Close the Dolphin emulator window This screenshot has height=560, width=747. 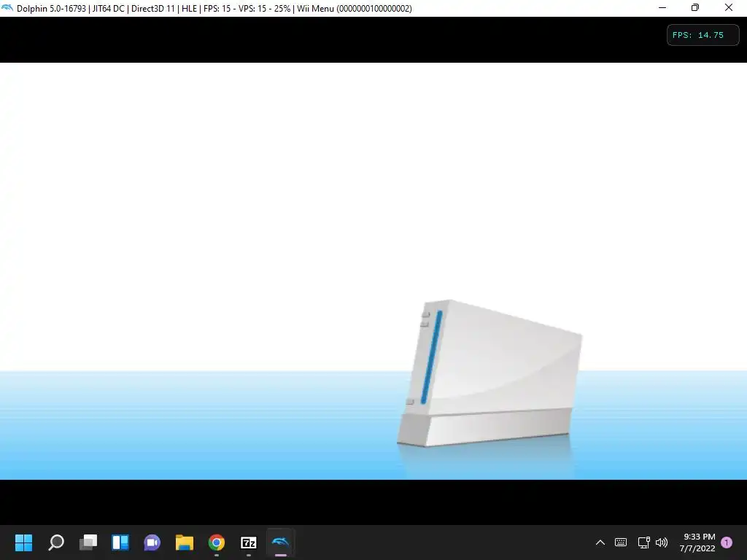[729, 7]
